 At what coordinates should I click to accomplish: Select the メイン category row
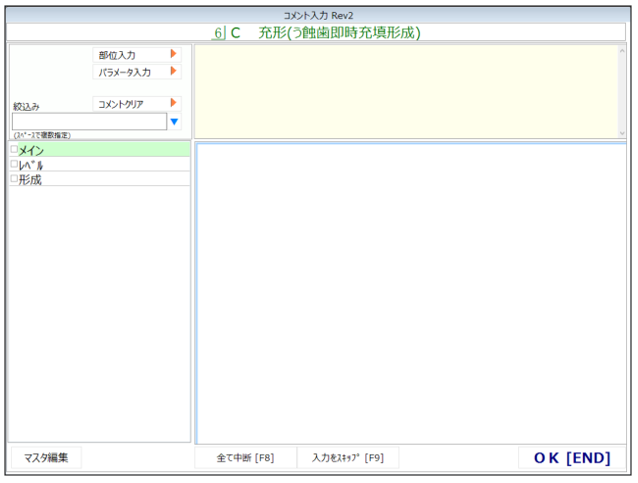pos(100,149)
